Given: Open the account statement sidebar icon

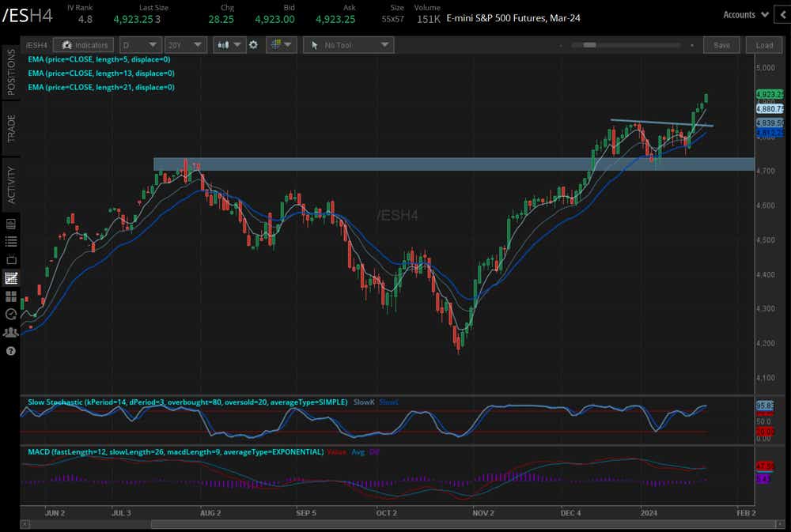Looking at the screenshot, I should tap(10, 224).
